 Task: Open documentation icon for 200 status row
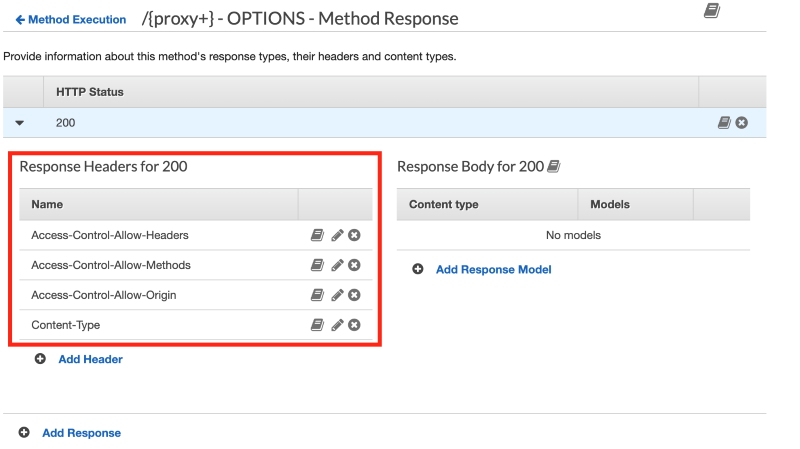pos(724,122)
